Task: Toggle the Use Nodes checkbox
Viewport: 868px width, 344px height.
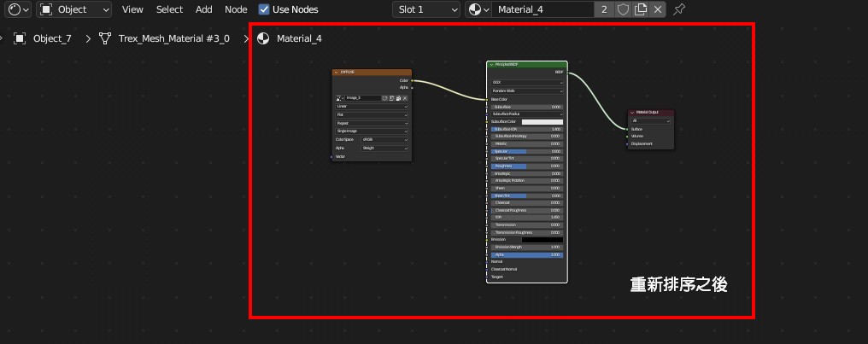Action: coord(264,9)
